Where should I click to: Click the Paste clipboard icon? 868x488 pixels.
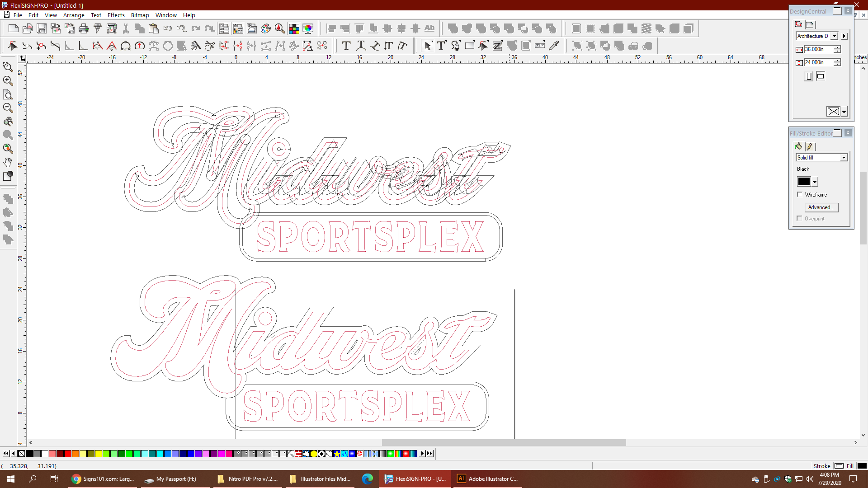coord(154,29)
